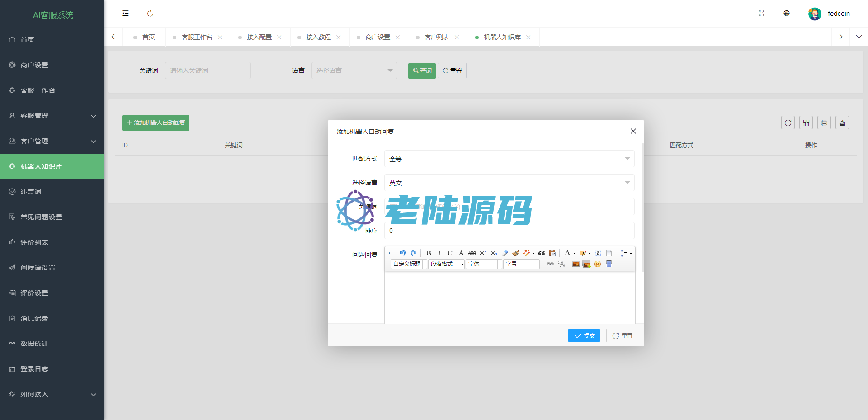
Task: Switch the editor to HTML source mode
Action: click(x=392, y=253)
